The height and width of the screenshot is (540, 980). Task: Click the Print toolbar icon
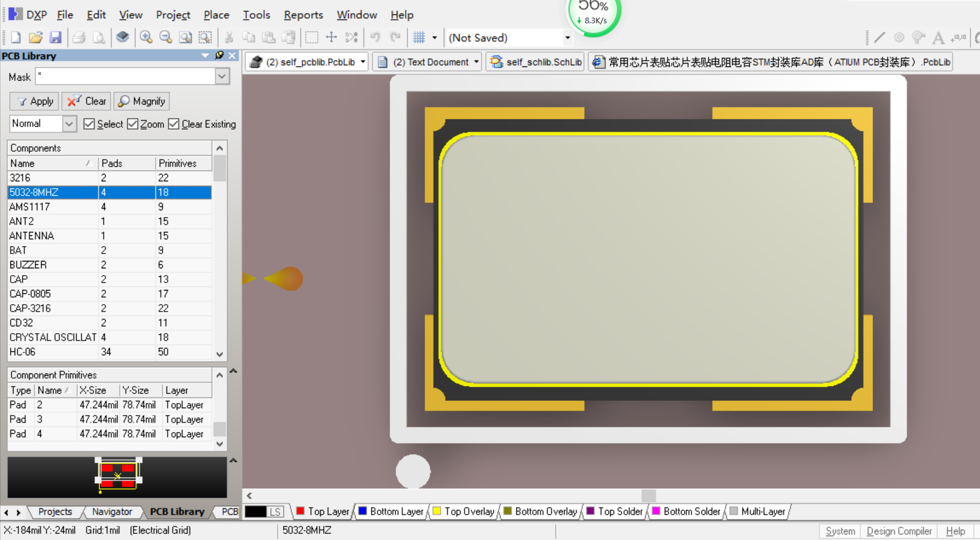pos(79,38)
